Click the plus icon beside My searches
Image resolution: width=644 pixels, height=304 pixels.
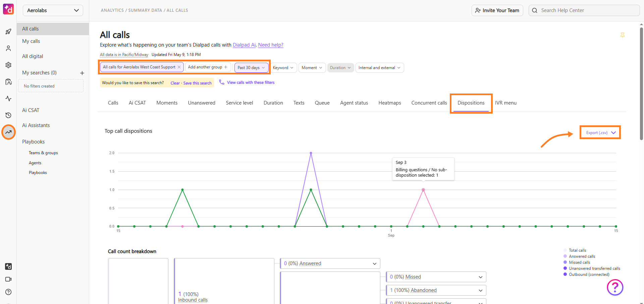pos(82,73)
